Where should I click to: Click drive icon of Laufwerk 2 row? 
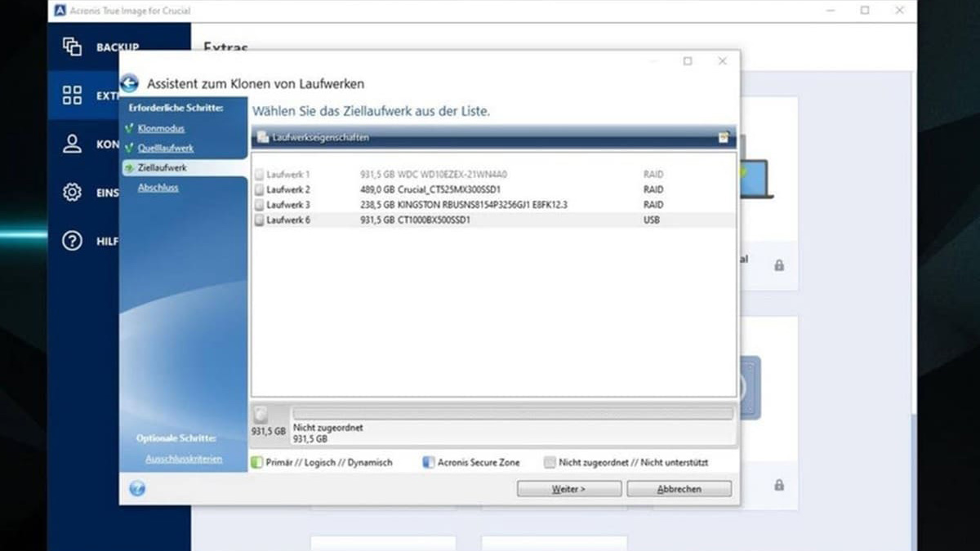259,189
